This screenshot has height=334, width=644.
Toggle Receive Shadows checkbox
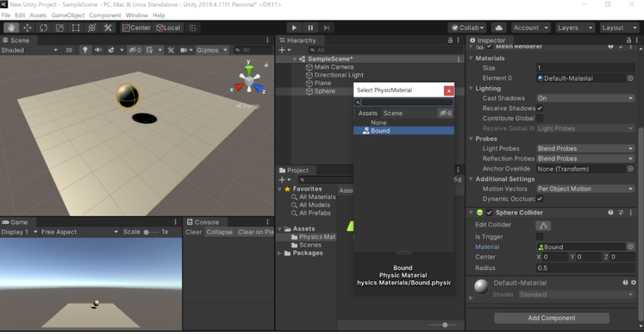point(540,108)
